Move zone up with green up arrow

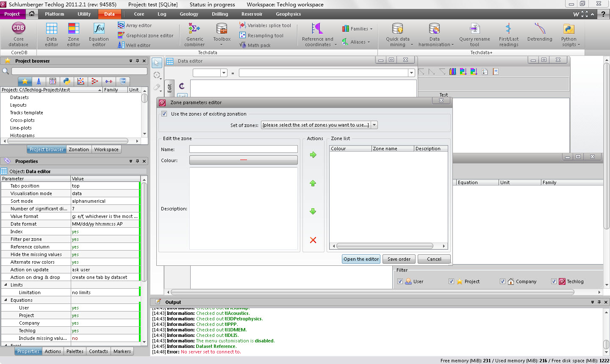pos(313,183)
